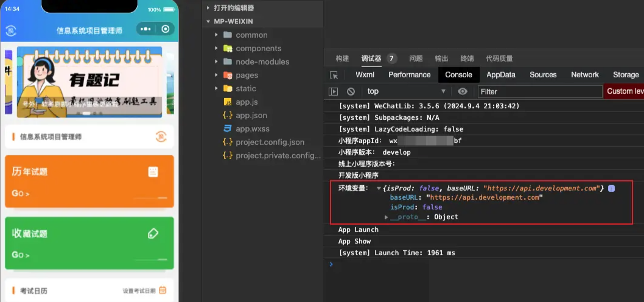Switch to 代码质量 tab
Viewport: 644px width, 302px height.
(x=499, y=58)
